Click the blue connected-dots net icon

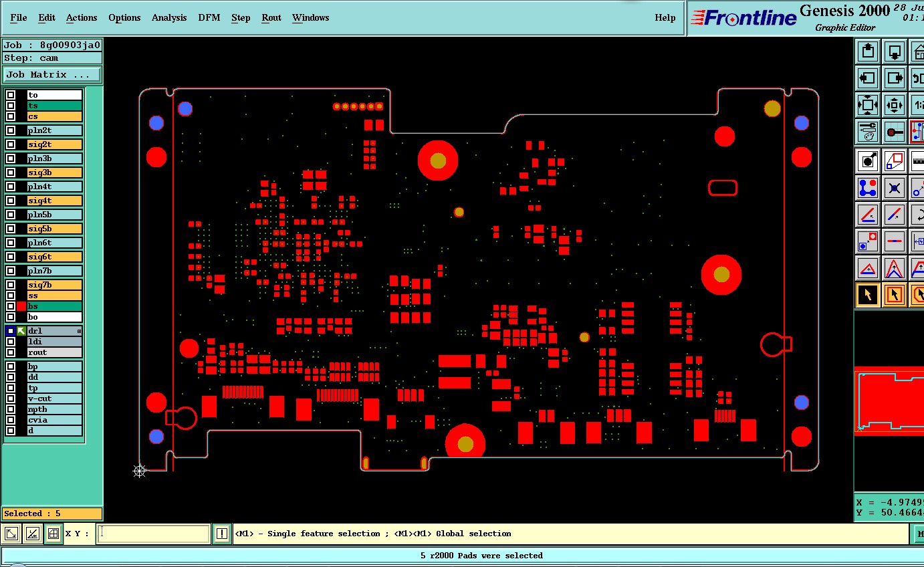(x=868, y=188)
